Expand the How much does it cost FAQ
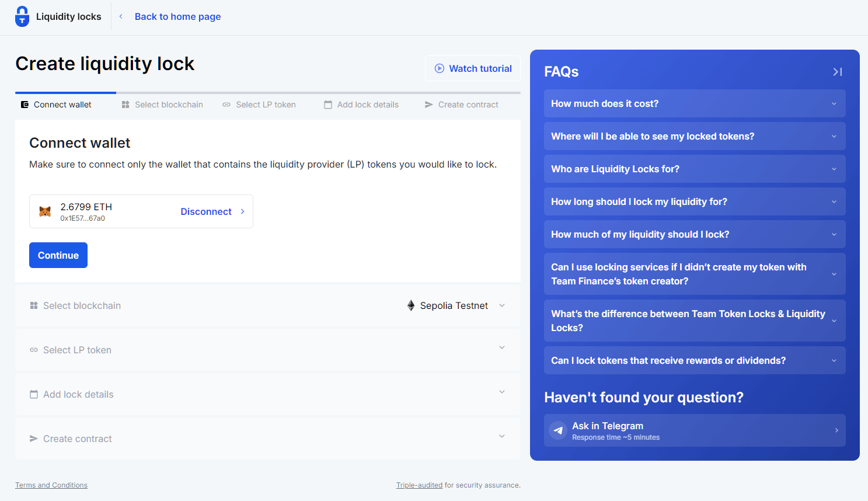Viewport: 868px width, 501px height. click(695, 103)
